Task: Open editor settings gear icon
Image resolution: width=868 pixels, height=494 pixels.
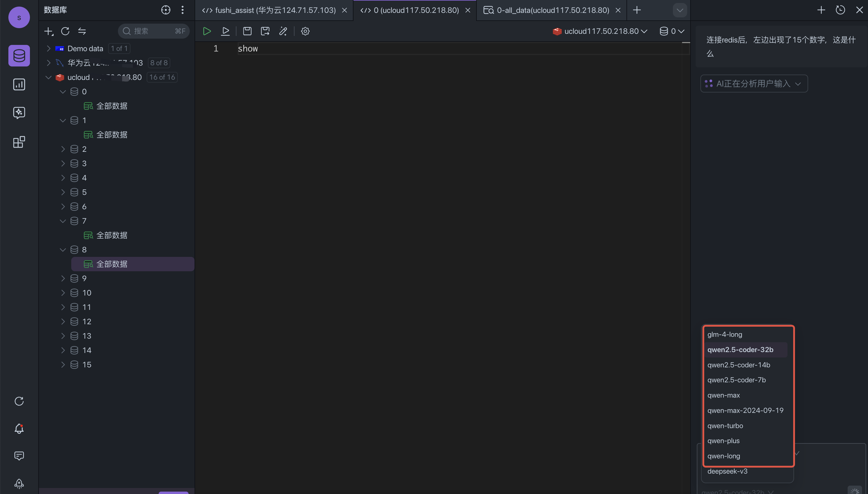Action: pyautogui.click(x=305, y=31)
